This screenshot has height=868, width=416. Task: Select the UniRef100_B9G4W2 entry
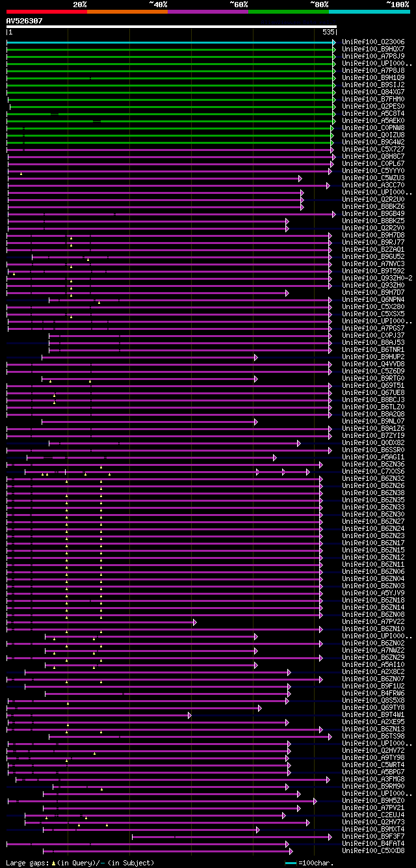click(x=372, y=142)
